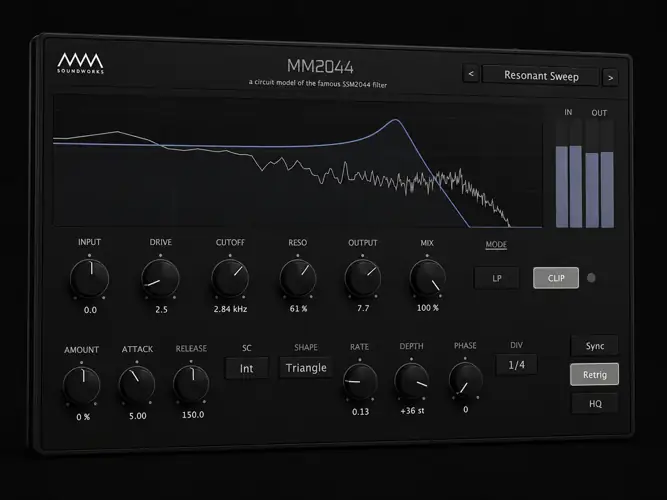
Task: Click the resonant peak on filter curve
Action: coord(395,120)
